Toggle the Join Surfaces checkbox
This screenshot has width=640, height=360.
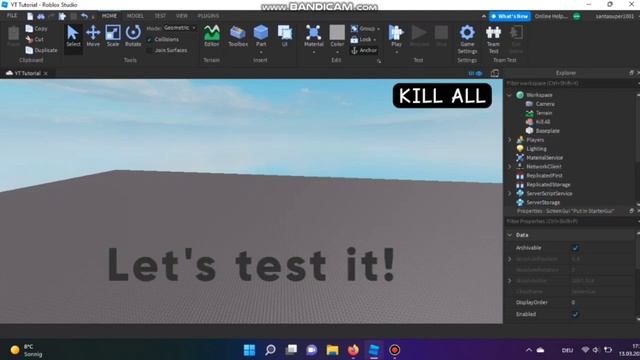149,50
